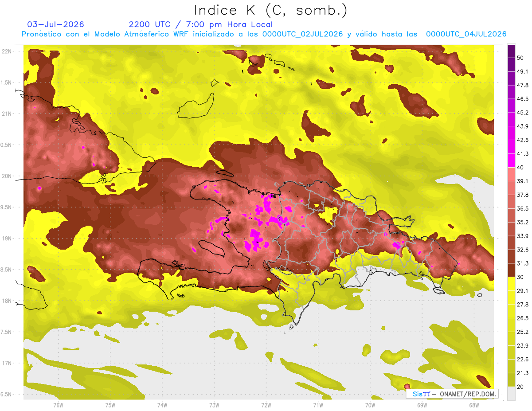The width and height of the screenshot is (532, 411).
Task: Click the "1.5N" latitude tick label
Action: click(7, 82)
